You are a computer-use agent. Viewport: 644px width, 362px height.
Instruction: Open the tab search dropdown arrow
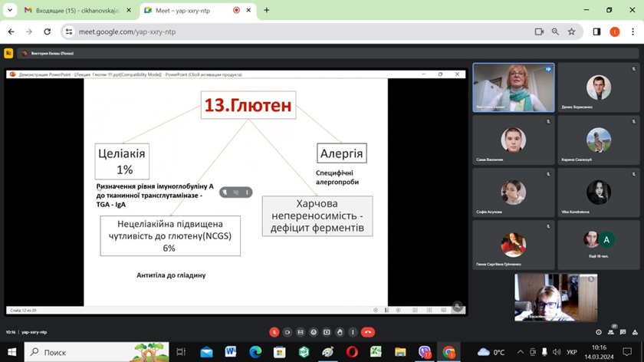pyautogui.click(x=10, y=10)
